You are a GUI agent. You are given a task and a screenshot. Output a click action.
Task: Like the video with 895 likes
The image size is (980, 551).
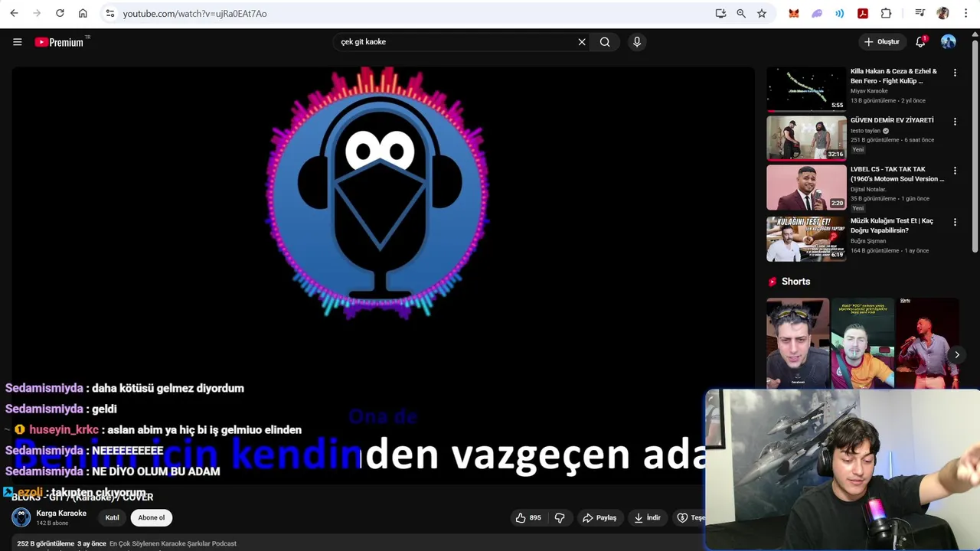coord(528,518)
